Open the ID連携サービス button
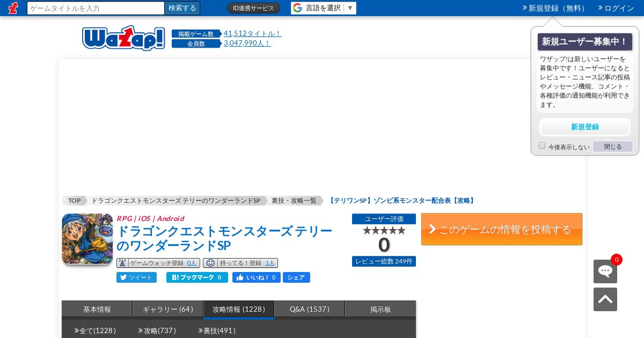Viewport: 644px width, 338px height. click(253, 8)
